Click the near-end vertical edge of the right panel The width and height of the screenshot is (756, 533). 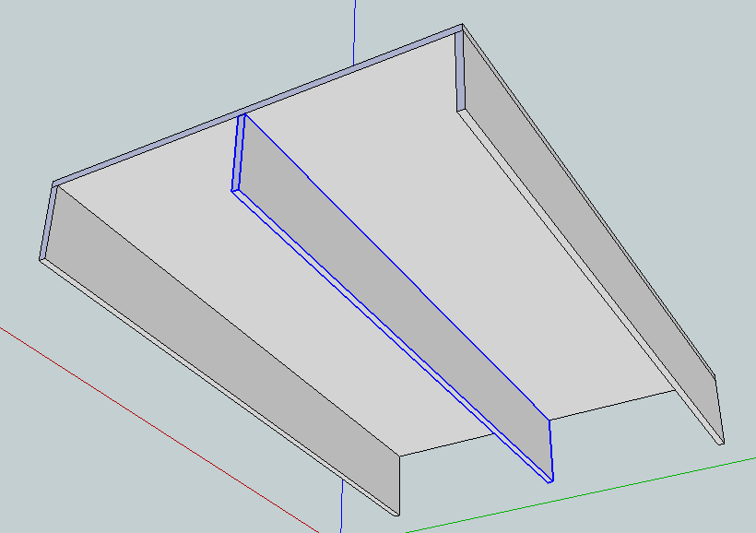719,410
